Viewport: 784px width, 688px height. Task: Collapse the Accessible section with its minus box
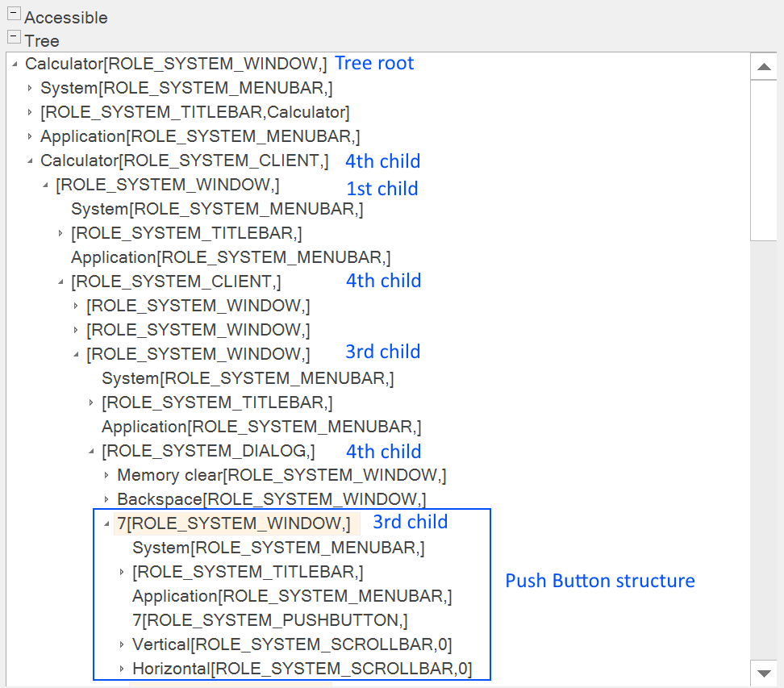13,15
